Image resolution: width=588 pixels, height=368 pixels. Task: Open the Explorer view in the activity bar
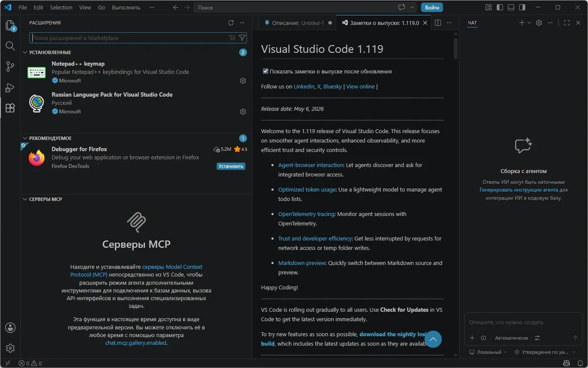point(10,25)
